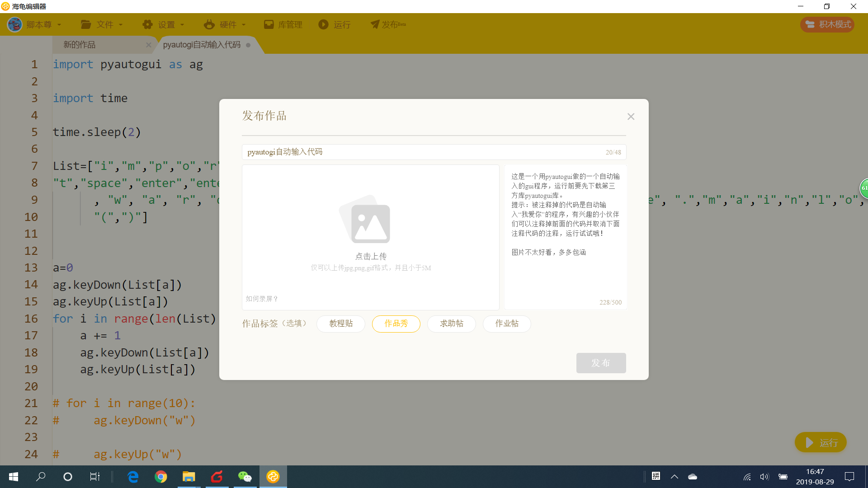Expand the 卿本尊 user dropdown arrow

59,25
